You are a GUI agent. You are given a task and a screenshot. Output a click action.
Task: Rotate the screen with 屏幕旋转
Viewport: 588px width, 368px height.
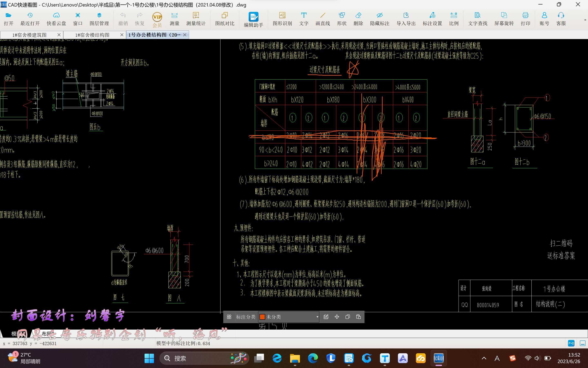[504, 19]
